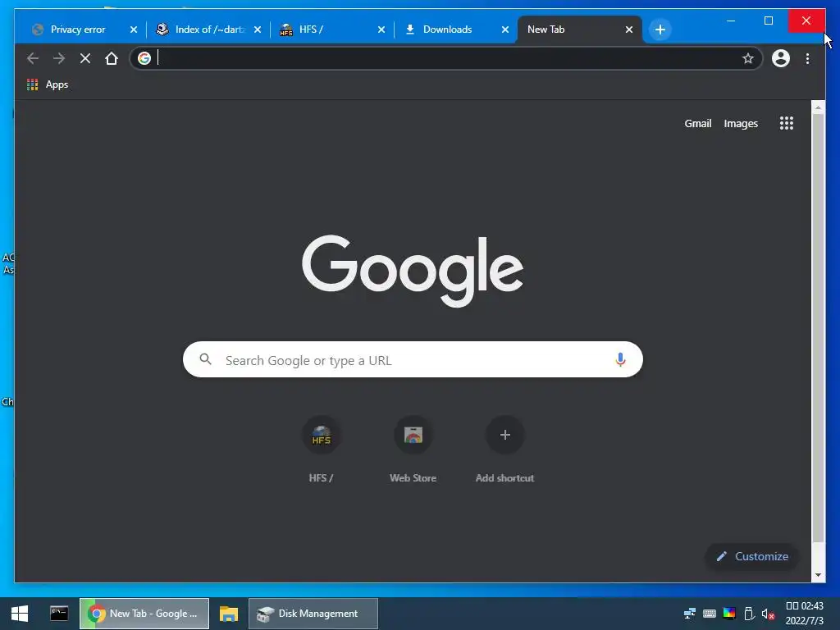840x630 pixels.
Task: Go back with the browser back arrow
Action: [x=33, y=58]
